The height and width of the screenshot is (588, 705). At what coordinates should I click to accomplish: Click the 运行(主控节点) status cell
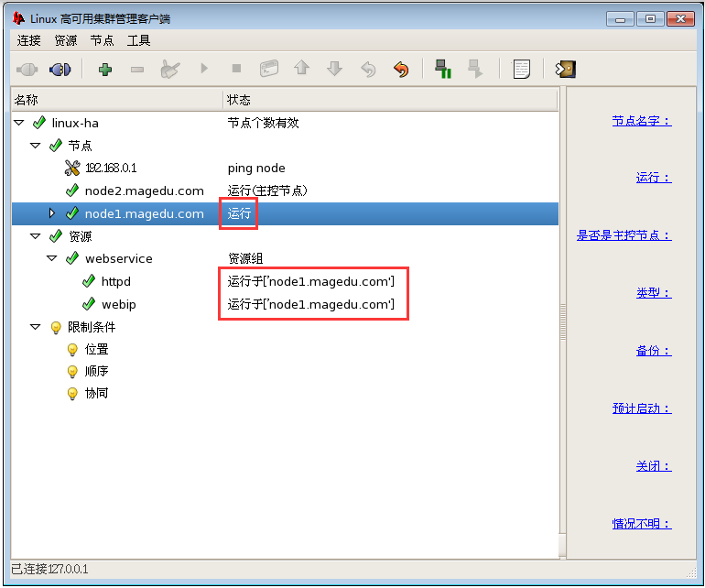[x=267, y=191]
